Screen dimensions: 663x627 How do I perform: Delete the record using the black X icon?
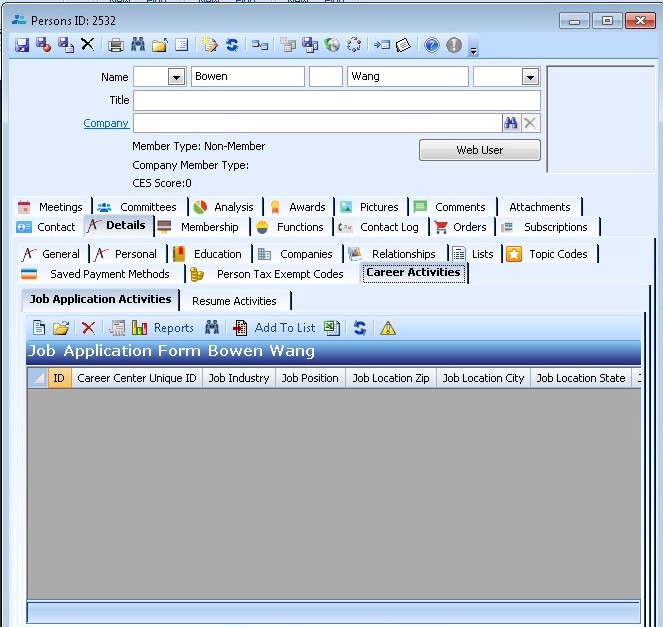click(88, 44)
